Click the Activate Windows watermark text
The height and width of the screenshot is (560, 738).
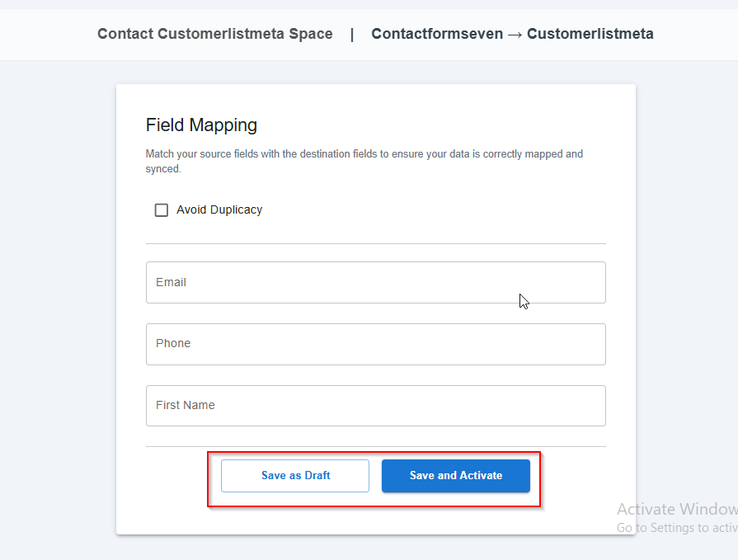676,509
